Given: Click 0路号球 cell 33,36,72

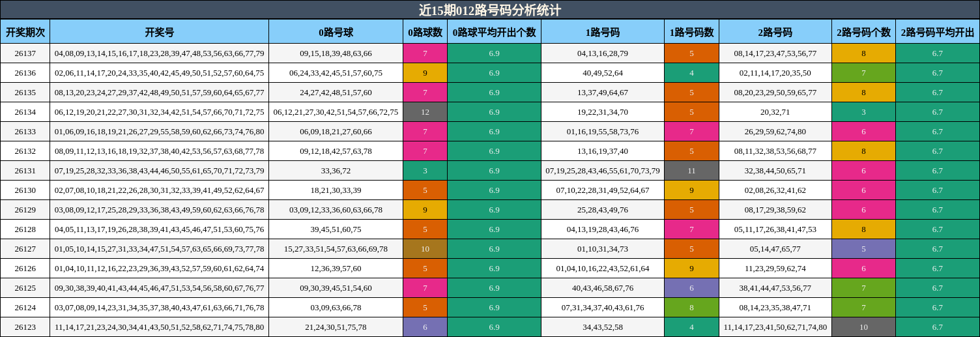Looking at the screenshot, I should click(336, 171).
